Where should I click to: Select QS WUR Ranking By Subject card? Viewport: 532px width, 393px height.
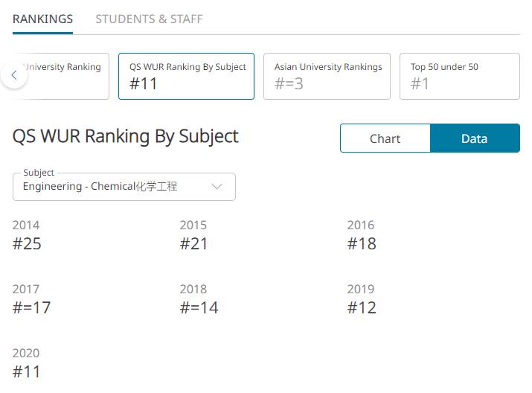click(186, 76)
